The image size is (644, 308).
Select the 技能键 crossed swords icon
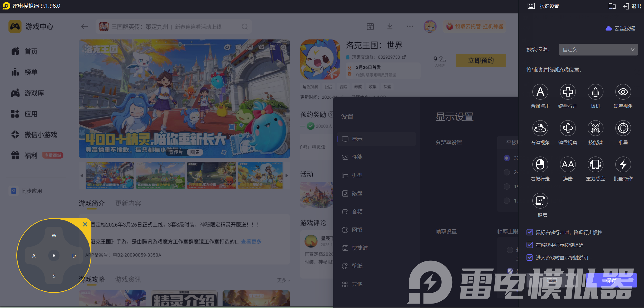point(595,128)
